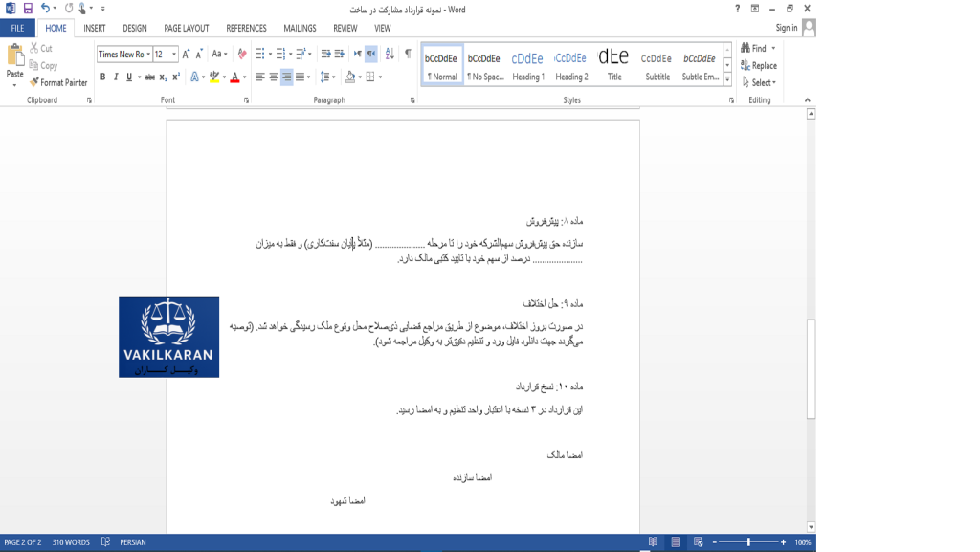Screen dimensions: 980x552
Task: Click Replace in the Editing group
Action: tap(759, 65)
